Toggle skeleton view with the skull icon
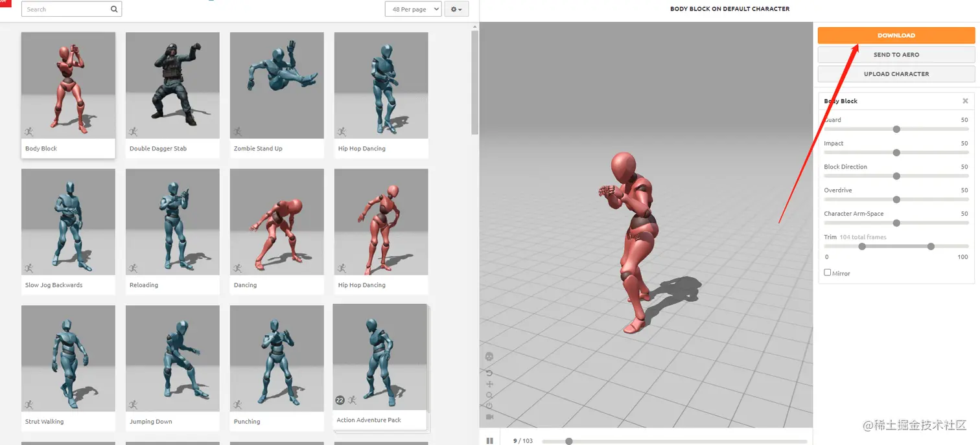This screenshot has height=445, width=980. click(489, 356)
